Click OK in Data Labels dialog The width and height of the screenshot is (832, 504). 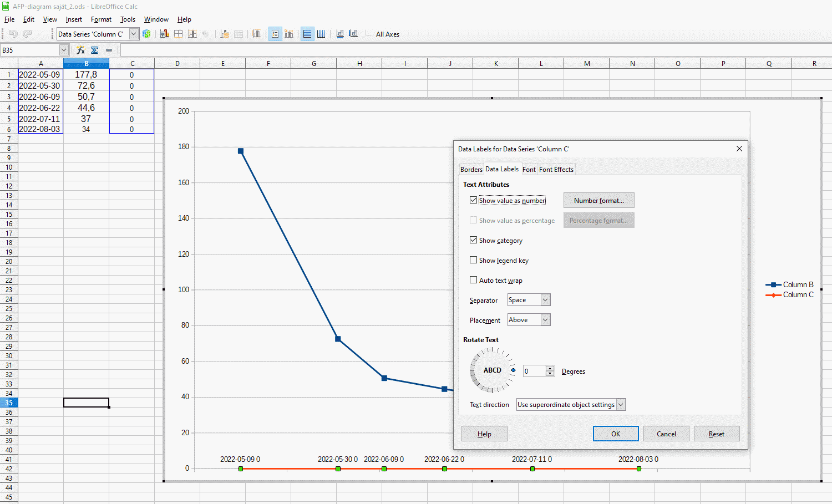point(616,434)
